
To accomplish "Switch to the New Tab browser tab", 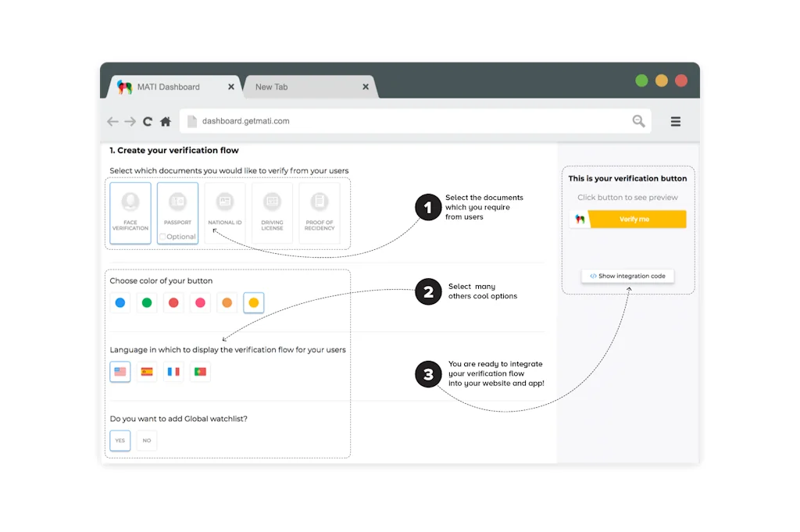I will point(303,87).
